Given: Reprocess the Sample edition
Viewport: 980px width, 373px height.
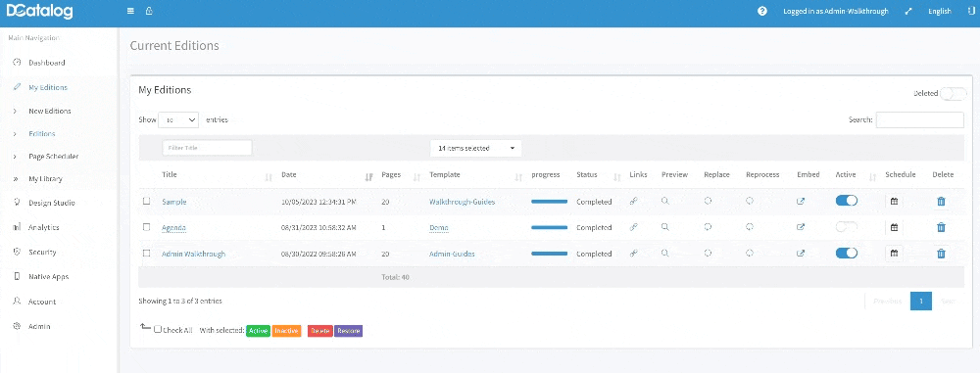Looking at the screenshot, I should point(750,201).
